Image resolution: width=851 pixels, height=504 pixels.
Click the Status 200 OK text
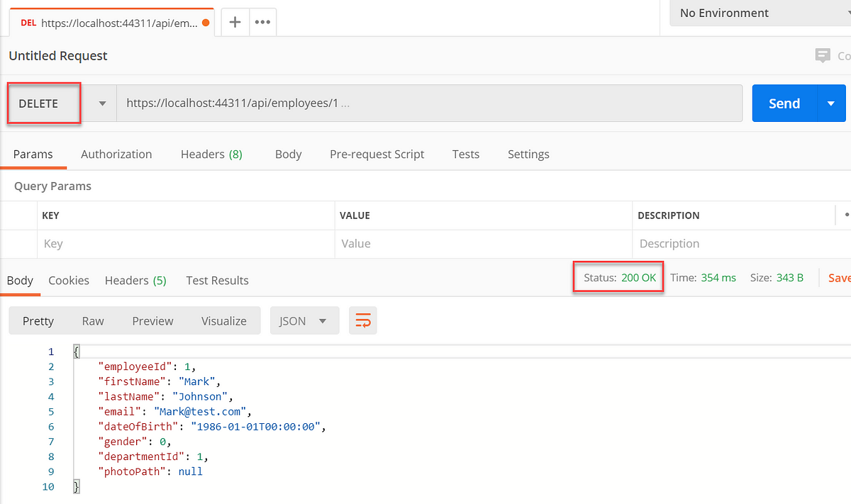[620, 278]
